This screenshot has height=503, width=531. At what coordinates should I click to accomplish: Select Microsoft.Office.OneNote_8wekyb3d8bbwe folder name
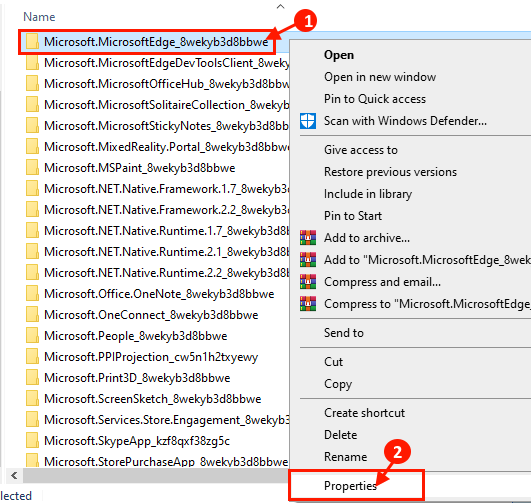[159, 294]
